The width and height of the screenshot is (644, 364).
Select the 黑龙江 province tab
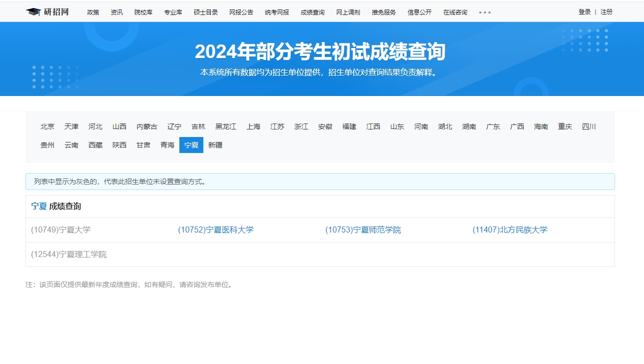click(x=226, y=126)
